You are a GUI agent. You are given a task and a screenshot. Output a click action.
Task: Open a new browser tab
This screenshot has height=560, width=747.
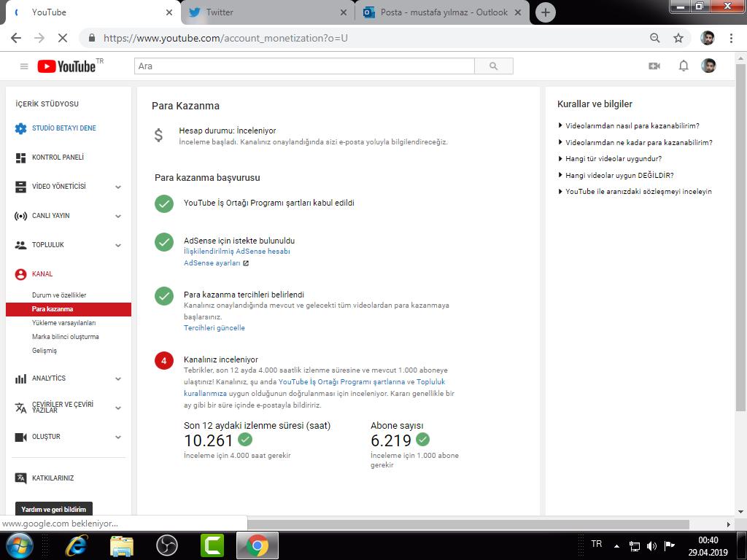click(x=546, y=12)
